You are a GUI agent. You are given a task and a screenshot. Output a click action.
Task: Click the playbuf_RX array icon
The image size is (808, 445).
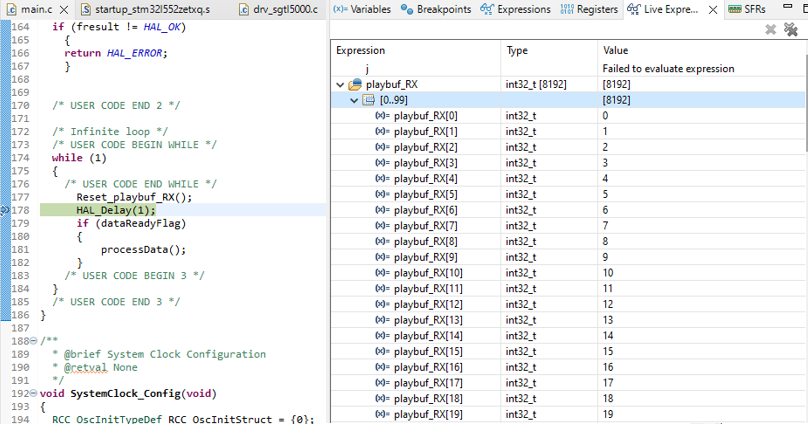(x=355, y=84)
